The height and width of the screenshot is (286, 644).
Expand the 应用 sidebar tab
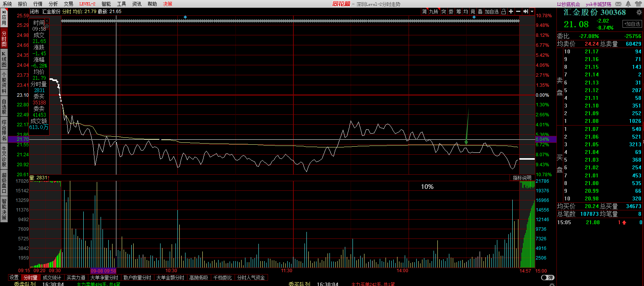(4, 17)
